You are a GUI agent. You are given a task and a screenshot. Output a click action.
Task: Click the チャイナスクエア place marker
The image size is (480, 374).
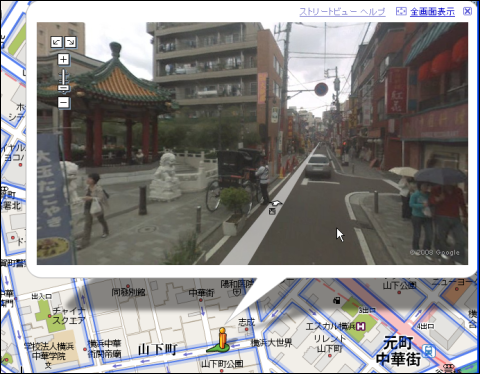[50, 316]
